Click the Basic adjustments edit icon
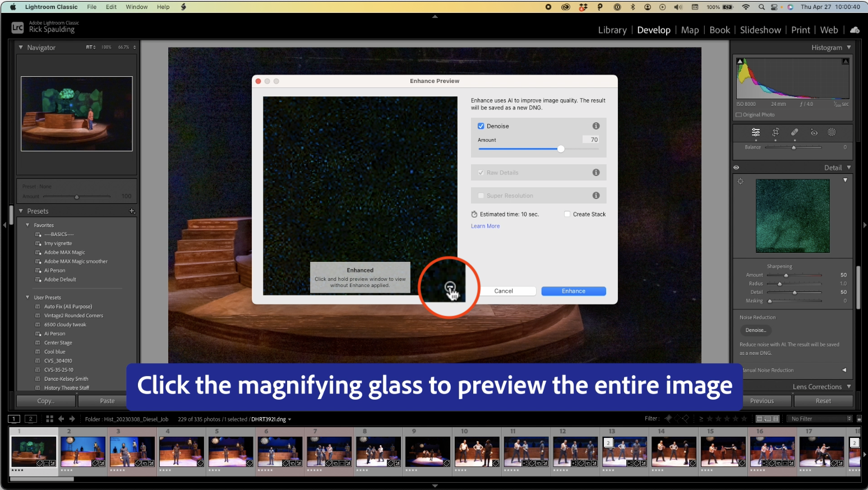This screenshot has width=868, height=490. (755, 133)
